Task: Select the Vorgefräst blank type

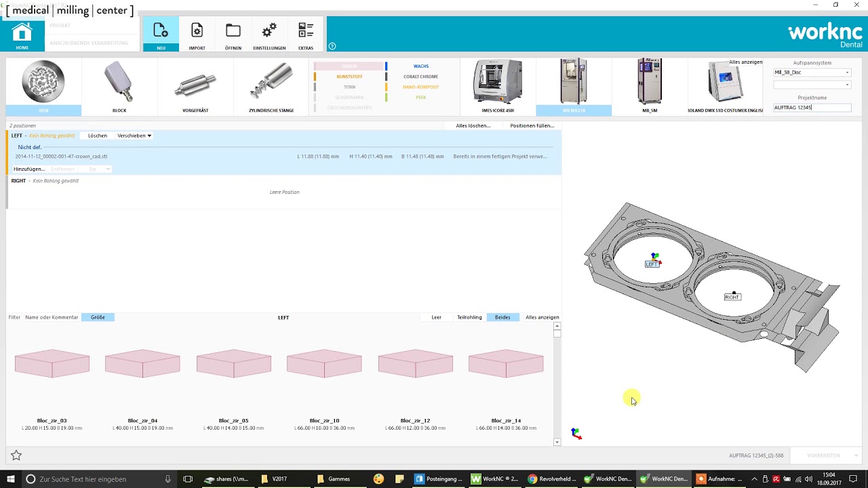Action: tap(195, 87)
